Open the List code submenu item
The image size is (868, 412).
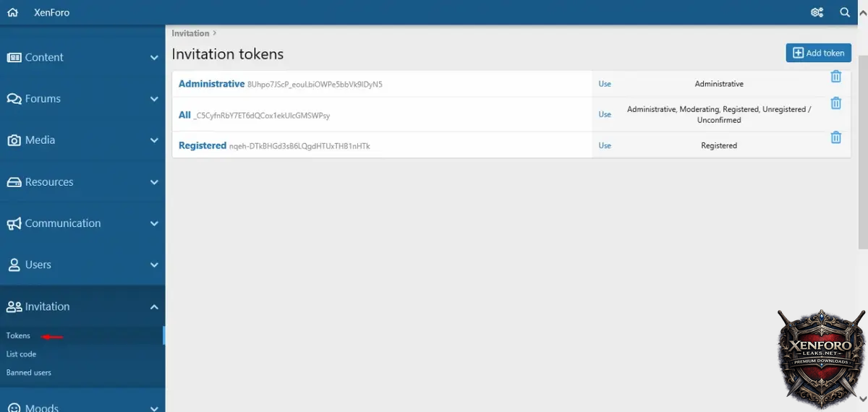coord(21,354)
